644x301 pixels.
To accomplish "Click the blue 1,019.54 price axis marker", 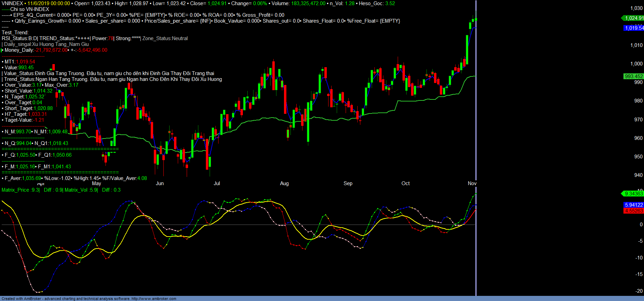I will pos(634,28).
